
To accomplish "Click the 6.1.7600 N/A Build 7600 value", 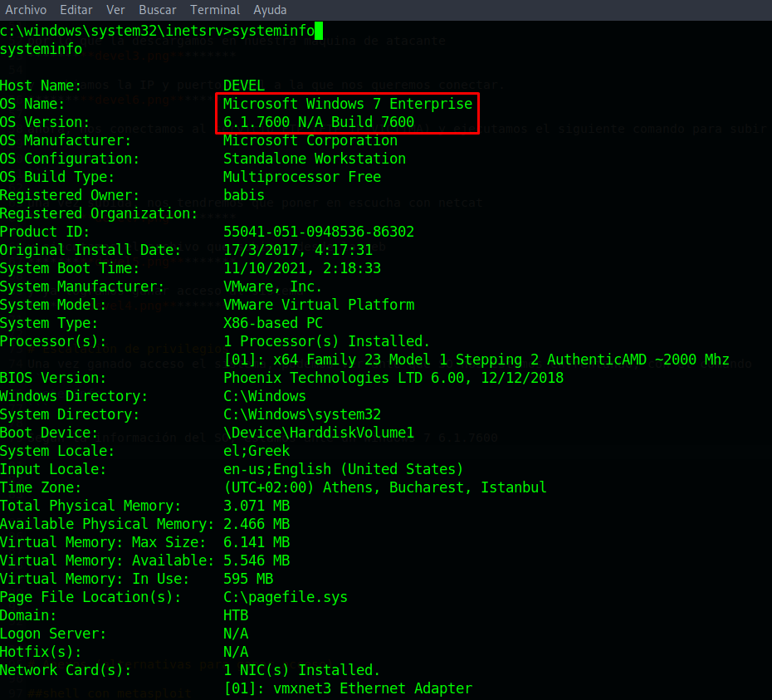I will pos(318,123).
